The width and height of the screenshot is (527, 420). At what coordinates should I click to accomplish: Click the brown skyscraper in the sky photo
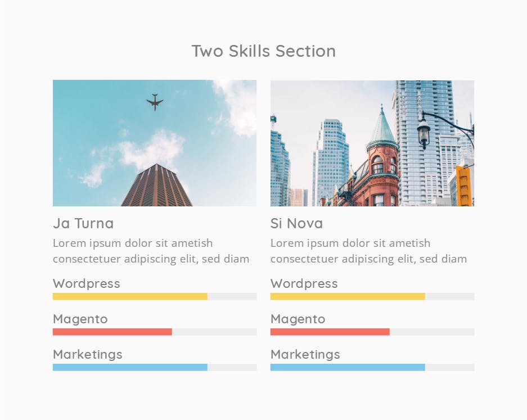[x=156, y=186]
